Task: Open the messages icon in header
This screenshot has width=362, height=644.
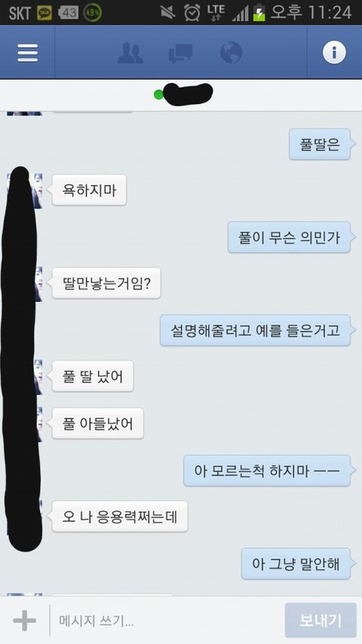Action: 180,54
